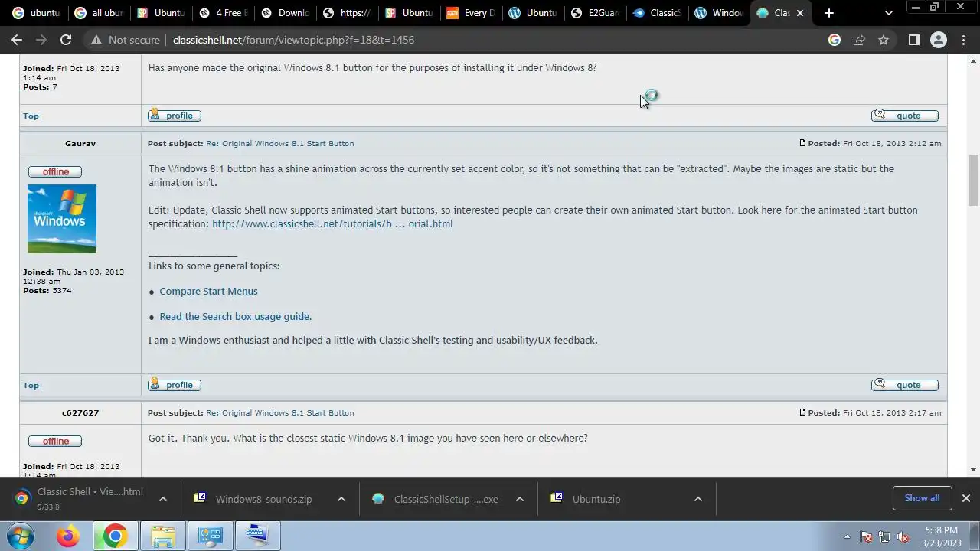Image resolution: width=980 pixels, height=551 pixels.
Task: Open classicshell.net tutorials link
Action: pos(332,223)
